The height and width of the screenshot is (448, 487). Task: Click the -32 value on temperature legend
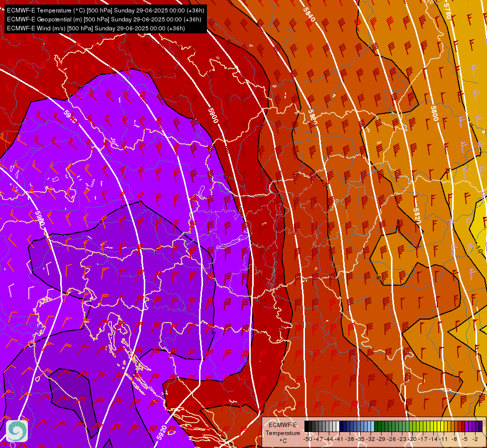pos(371,439)
